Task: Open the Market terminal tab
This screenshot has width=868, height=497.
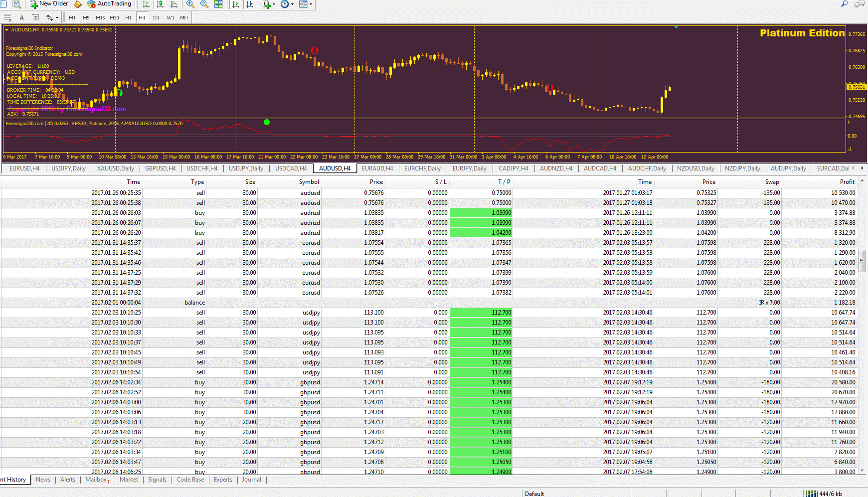Action: [129, 480]
